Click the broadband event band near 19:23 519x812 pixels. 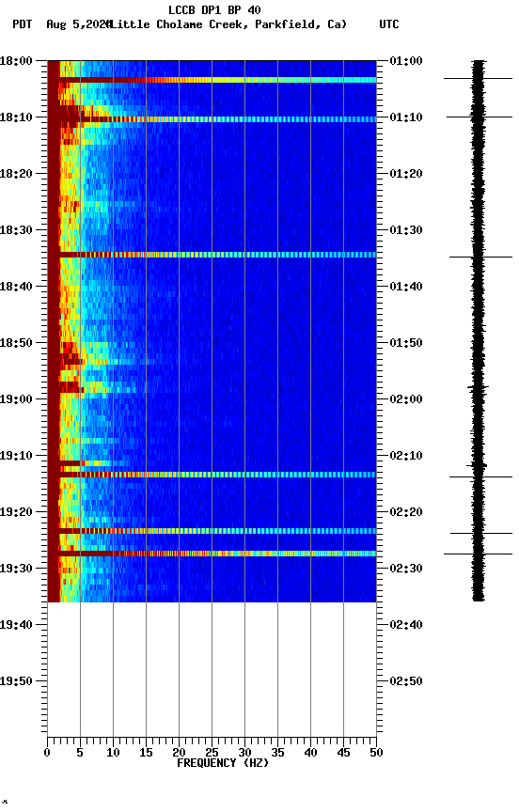coord(212,531)
